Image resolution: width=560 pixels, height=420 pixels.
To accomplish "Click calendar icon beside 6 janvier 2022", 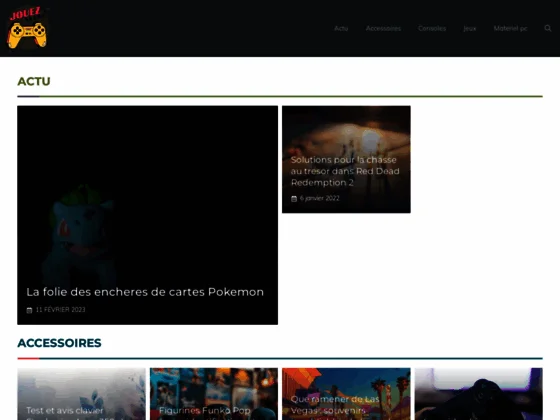I will (x=294, y=199).
